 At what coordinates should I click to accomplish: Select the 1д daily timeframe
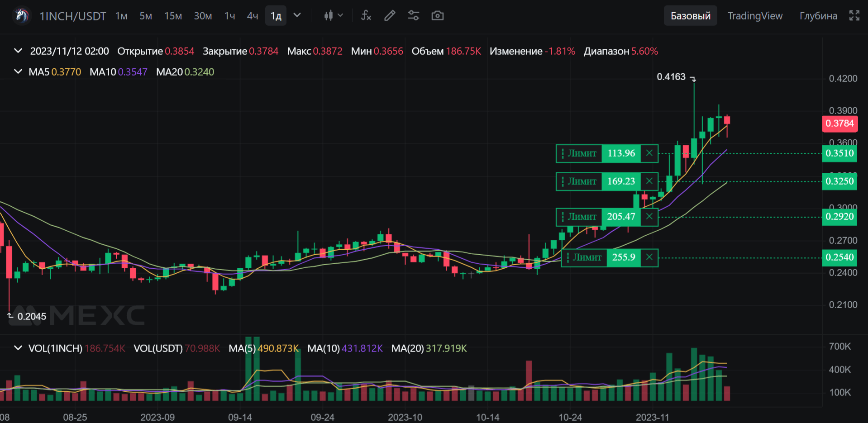coord(276,16)
